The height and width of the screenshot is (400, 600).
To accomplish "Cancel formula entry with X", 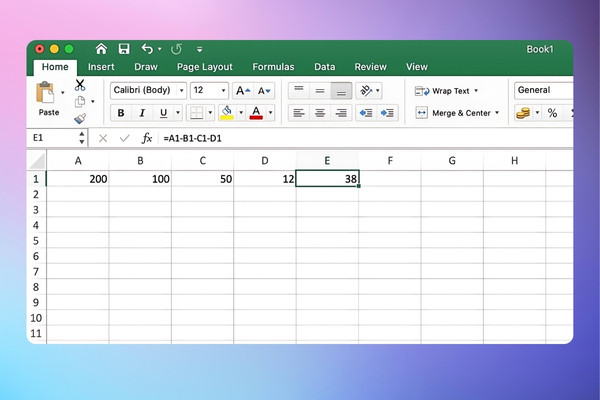I will (103, 138).
